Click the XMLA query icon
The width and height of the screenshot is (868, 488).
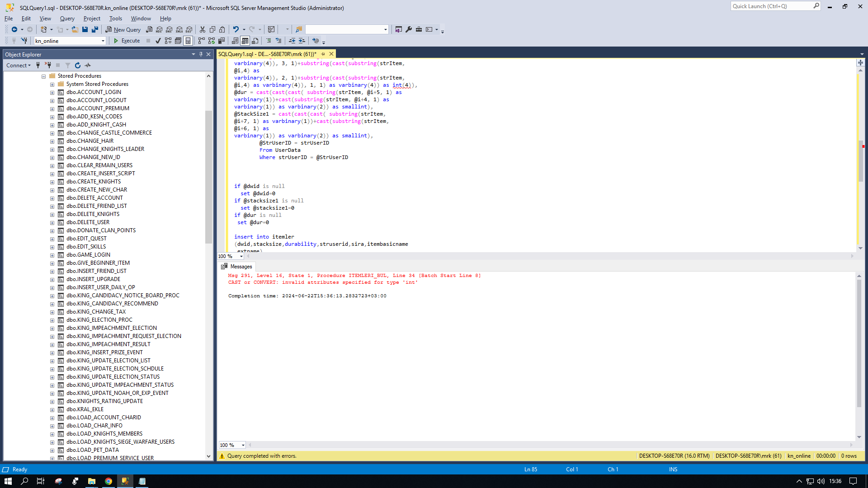[179, 29]
